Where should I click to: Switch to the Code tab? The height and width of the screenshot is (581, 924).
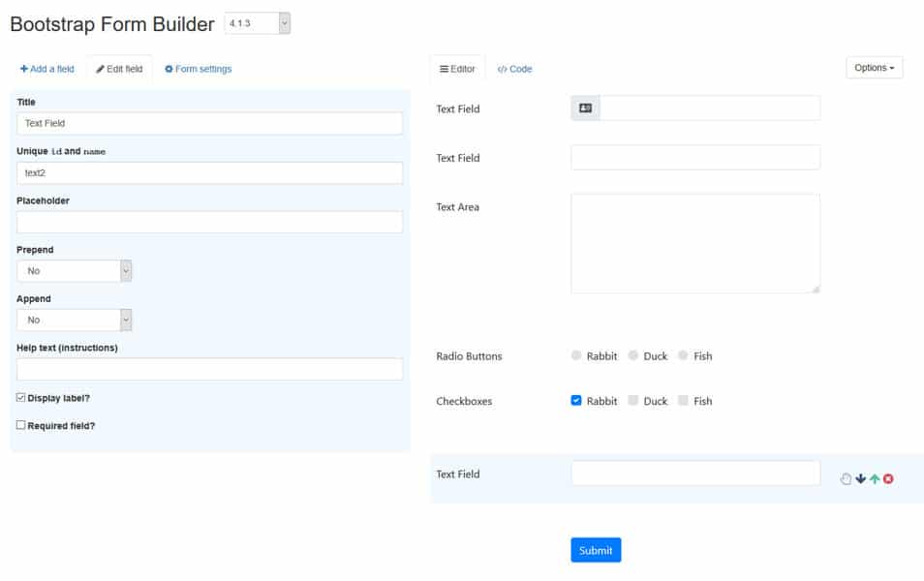click(x=516, y=68)
